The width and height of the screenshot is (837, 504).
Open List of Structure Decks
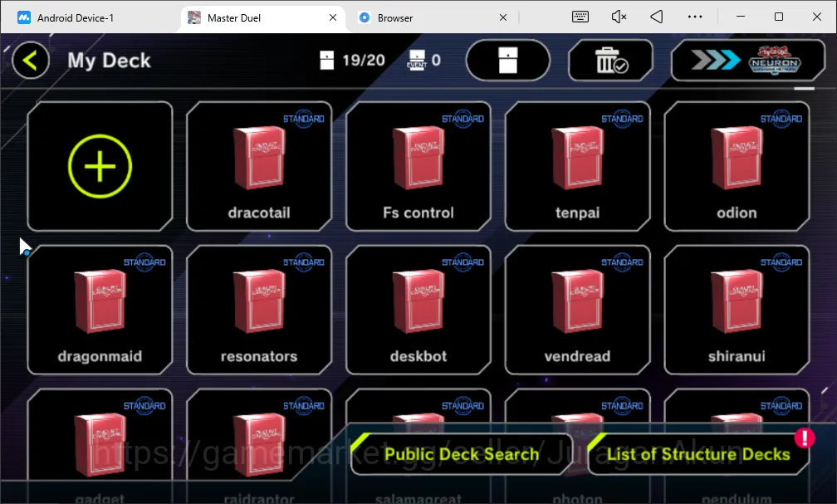coord(698,454)
